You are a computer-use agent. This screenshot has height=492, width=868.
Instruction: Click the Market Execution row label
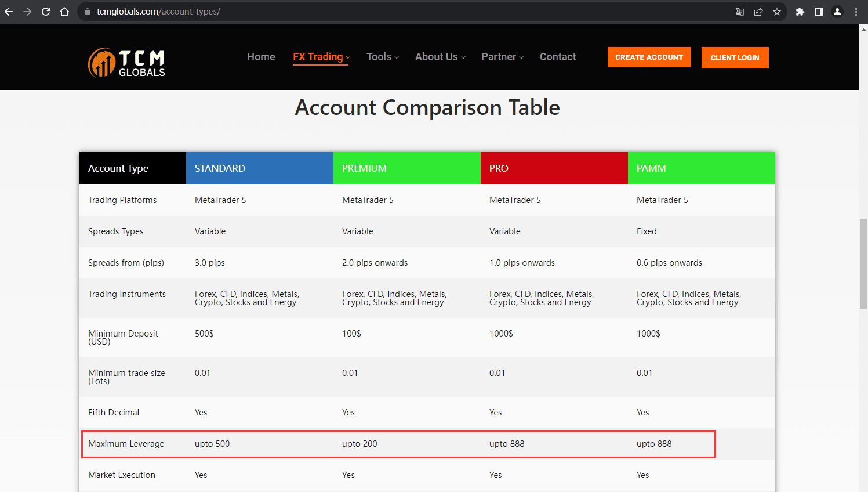click(x=122, y=475)
